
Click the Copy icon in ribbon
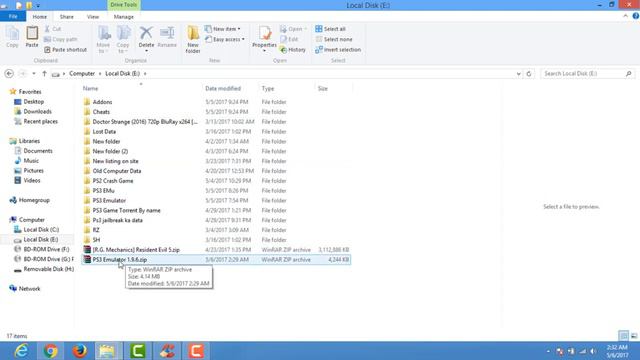[12, 37]
